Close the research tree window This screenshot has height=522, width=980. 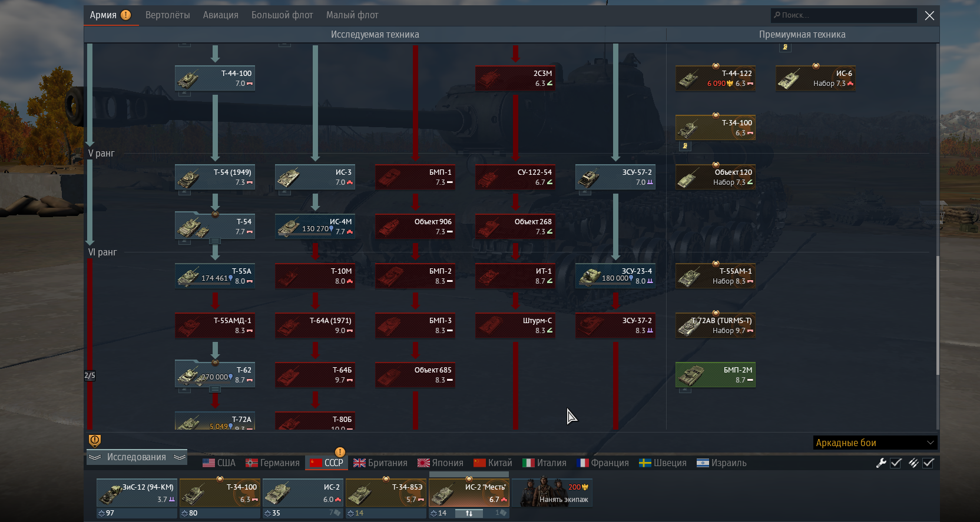929,16
